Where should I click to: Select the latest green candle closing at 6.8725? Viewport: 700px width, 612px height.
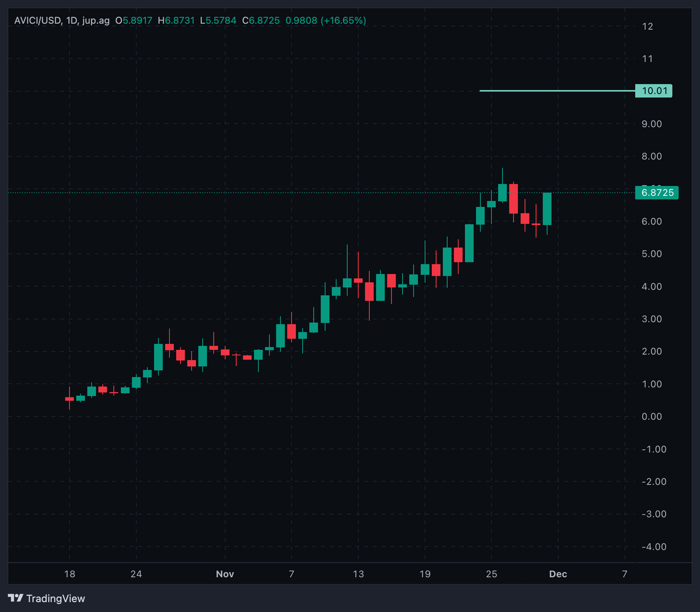(547, 209)
